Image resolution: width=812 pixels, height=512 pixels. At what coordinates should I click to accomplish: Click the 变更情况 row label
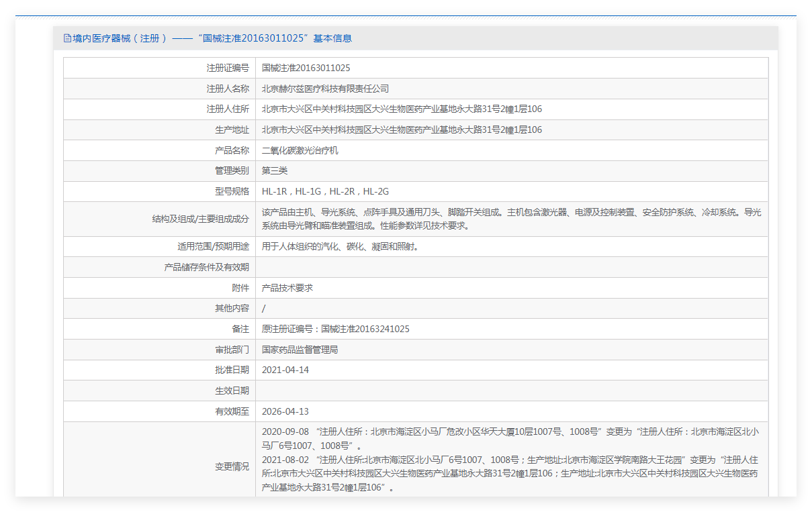click(x=232, y=466)
